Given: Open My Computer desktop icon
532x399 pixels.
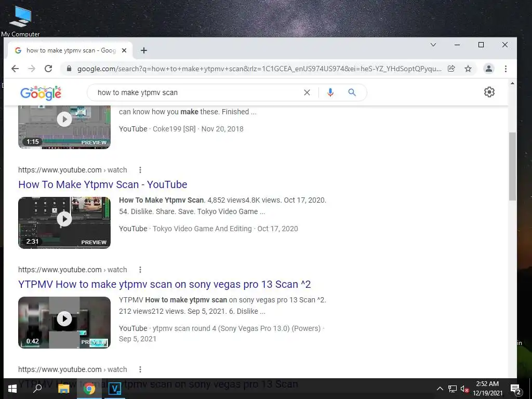Looking at the screenshot, I should point(20,20).
